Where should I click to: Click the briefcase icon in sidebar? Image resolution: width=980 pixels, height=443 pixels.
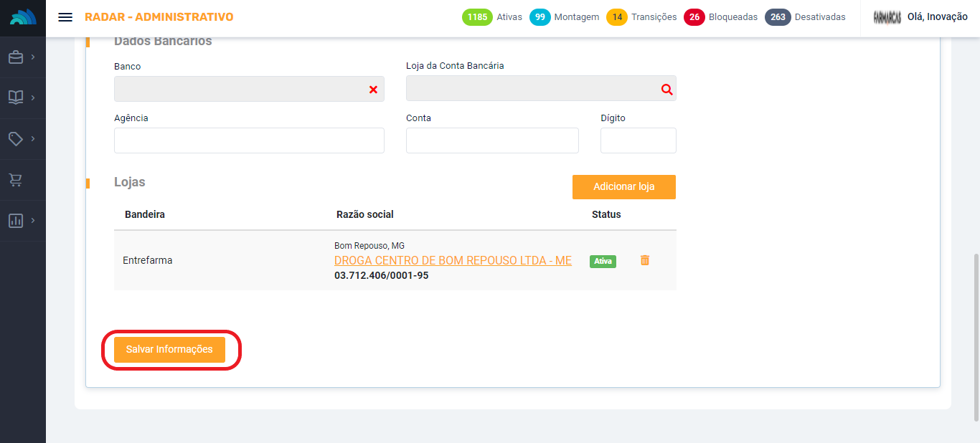[x=16, y=57]
